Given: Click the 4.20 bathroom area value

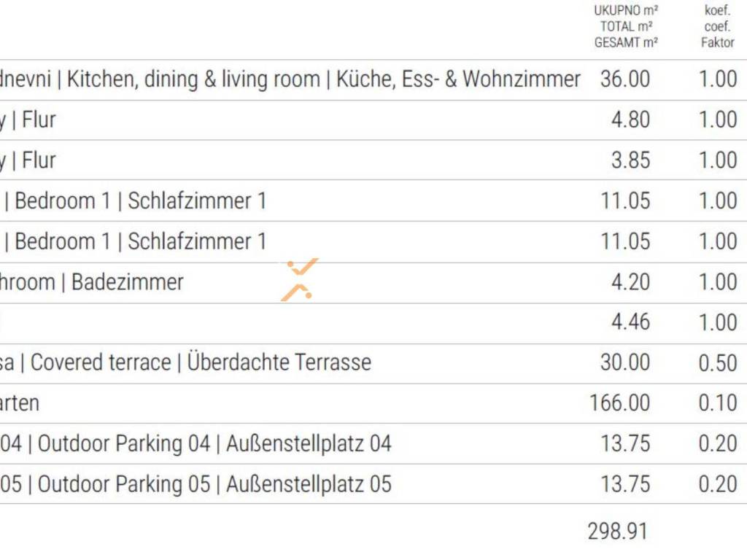Looking at the screenshot, I should 630,282.
